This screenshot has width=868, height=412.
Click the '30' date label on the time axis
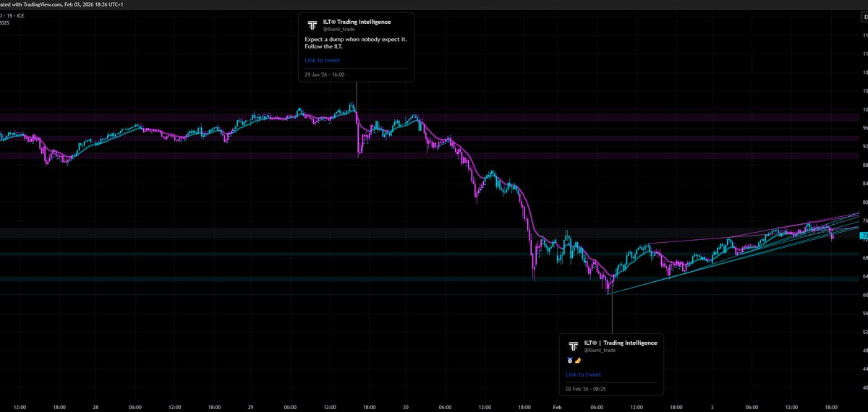pos(407,407)
